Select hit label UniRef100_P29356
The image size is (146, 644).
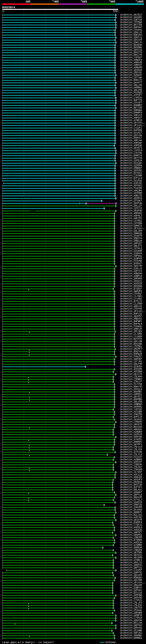coord(131,261)
